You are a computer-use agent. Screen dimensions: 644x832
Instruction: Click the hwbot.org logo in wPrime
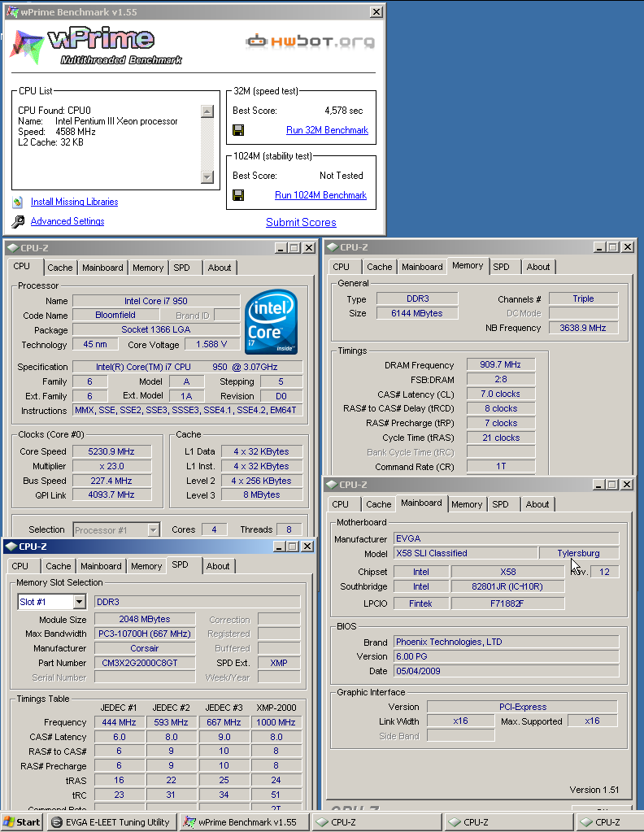(310, 41)
